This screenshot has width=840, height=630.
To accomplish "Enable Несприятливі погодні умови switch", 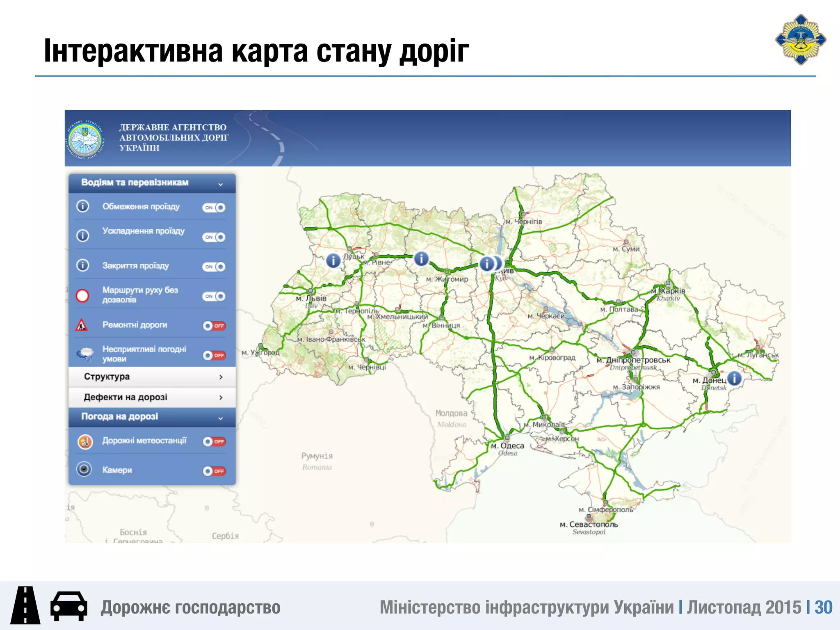I will [214, 355].
